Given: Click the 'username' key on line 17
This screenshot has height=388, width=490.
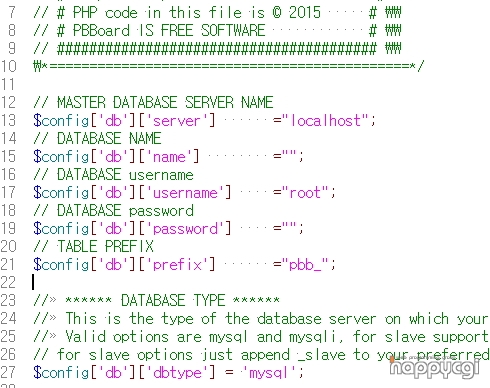Looking at the screenshot, I should click(x=188, y=192).
